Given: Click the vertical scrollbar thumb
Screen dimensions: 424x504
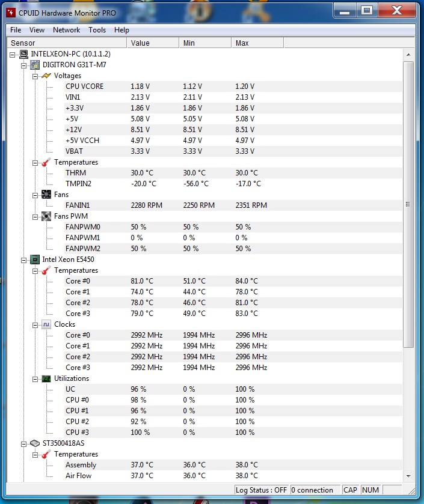Looking at the screenshot, I should [x=408, y=204].
